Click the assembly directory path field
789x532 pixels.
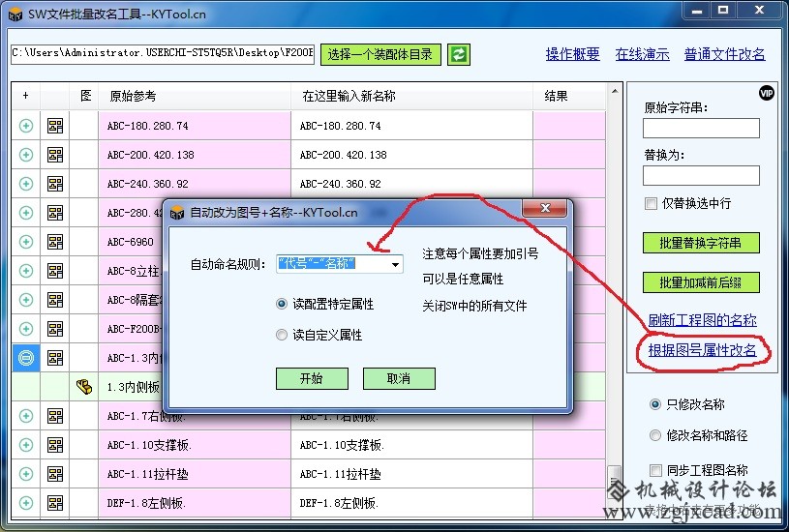coord(163,54)
